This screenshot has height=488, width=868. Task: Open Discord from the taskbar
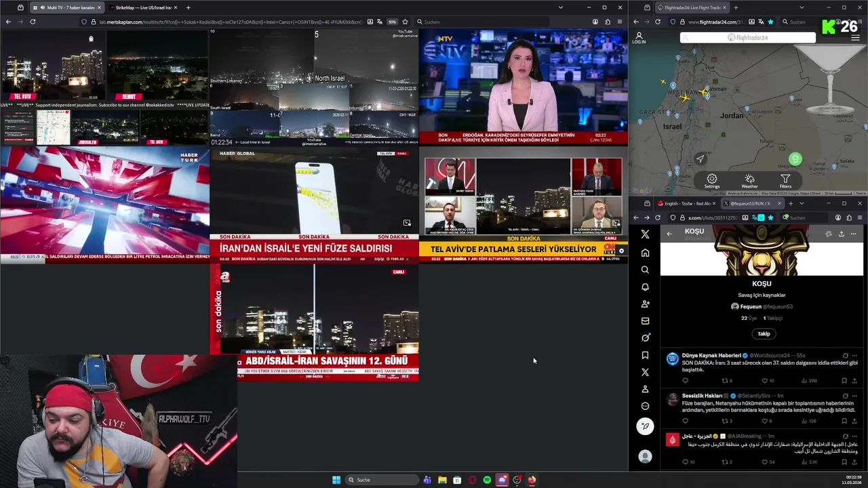tap(502, 480)
